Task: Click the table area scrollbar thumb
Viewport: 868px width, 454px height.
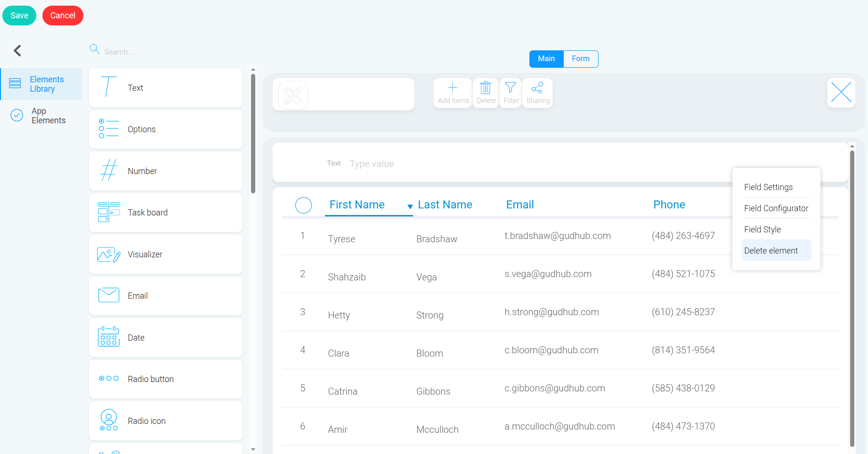Action: pyautogui.click(x=852, y=298)
